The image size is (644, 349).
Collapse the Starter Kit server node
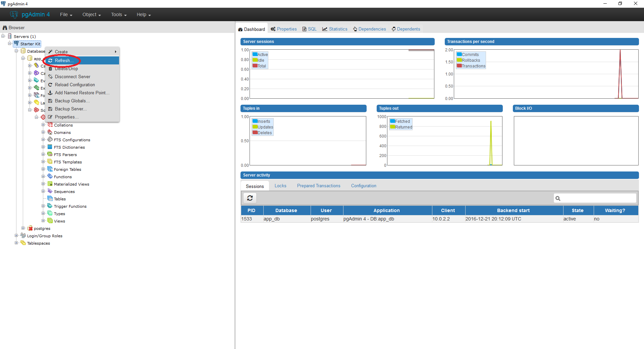coord(9,44)
